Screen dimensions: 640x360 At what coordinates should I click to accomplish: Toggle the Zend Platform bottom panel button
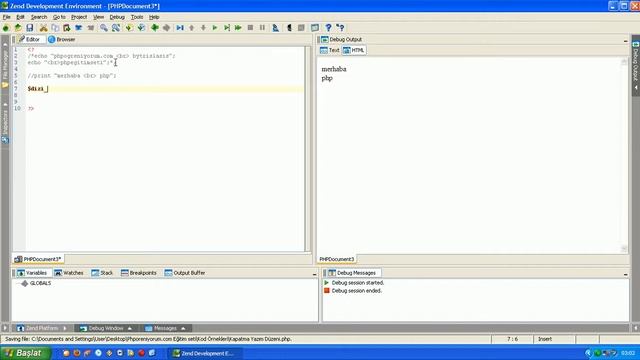pyautogui.click(x=42, y=328)
